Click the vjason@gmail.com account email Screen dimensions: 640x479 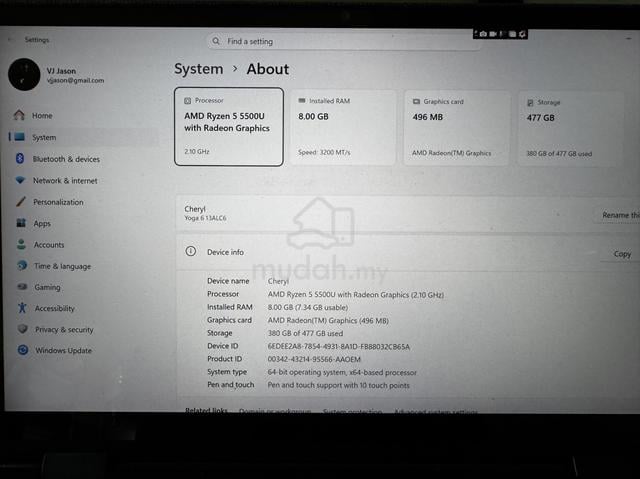click(75, 80)
